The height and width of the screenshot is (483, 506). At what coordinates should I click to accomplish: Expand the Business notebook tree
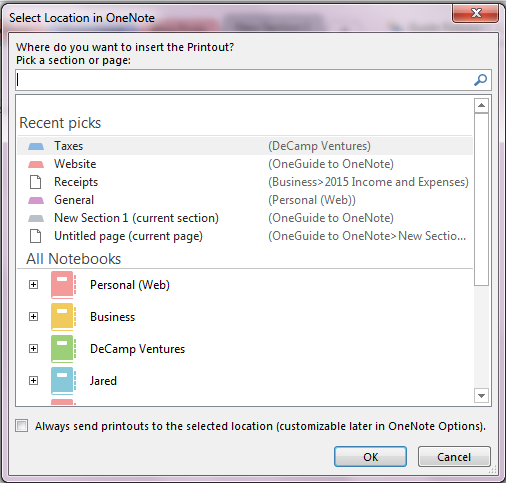33,317
